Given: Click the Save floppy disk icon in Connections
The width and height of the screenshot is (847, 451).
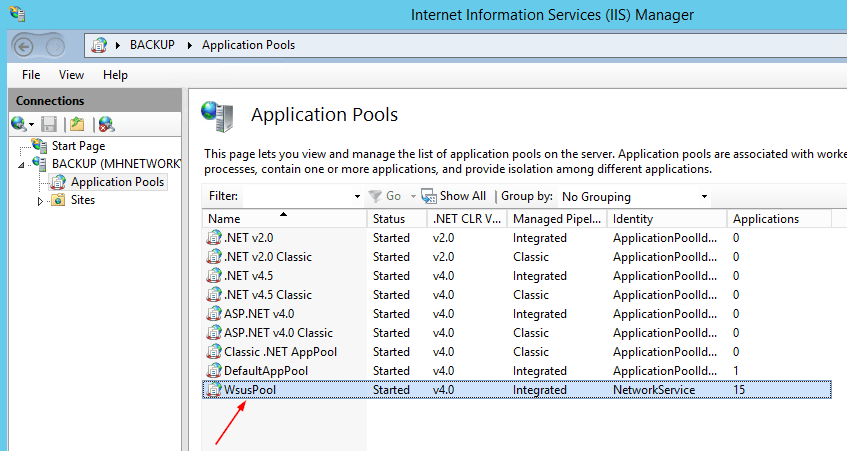Looking at the screenshot, I should point(49,124).
